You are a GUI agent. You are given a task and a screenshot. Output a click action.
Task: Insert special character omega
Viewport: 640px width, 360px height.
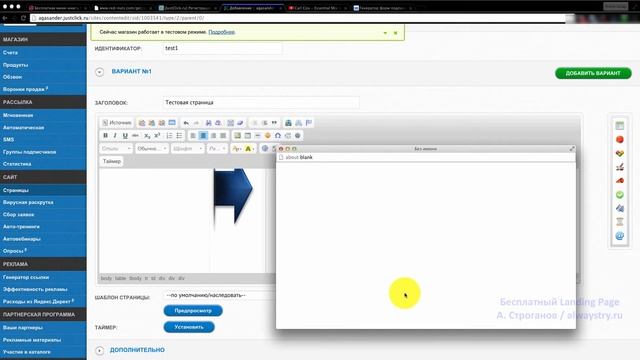(x=278, y=136)
